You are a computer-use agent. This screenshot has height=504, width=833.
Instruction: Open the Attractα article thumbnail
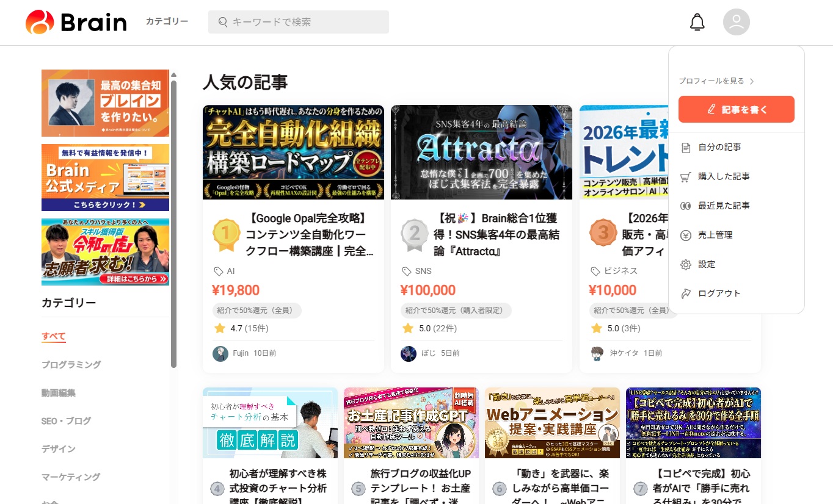point(481,152)
